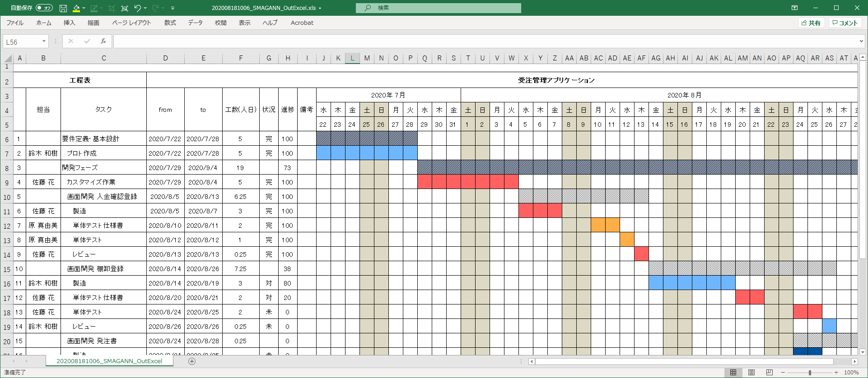Expand the Name Box dropdown arrow
The height and width of the screenshot is (378, 868).
point(44,41)
